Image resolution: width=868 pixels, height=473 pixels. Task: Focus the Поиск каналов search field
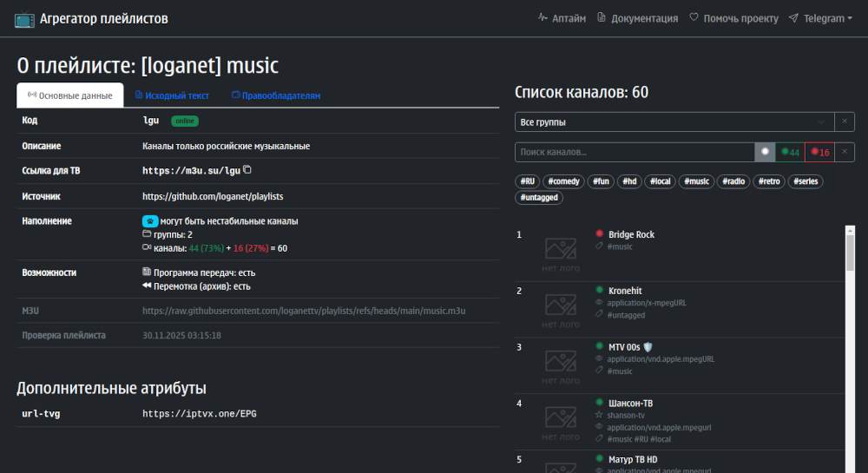click(635, 152)
